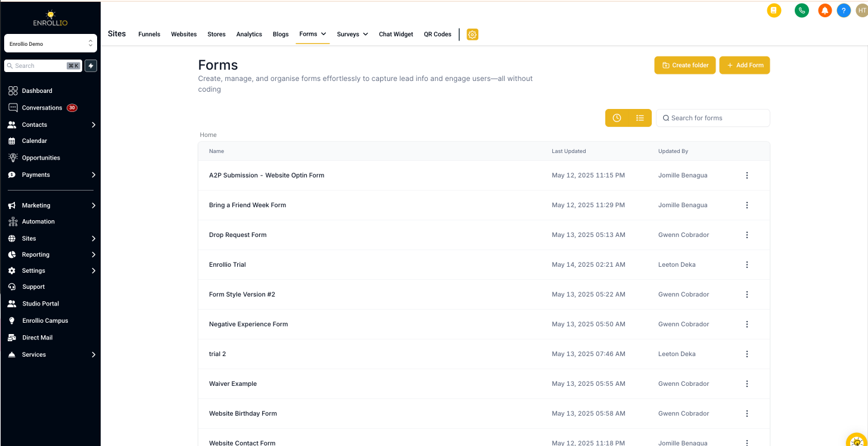Switch to recently-updated clock view
The width and height of the screenshot is (868, 446).
[617, 118]
